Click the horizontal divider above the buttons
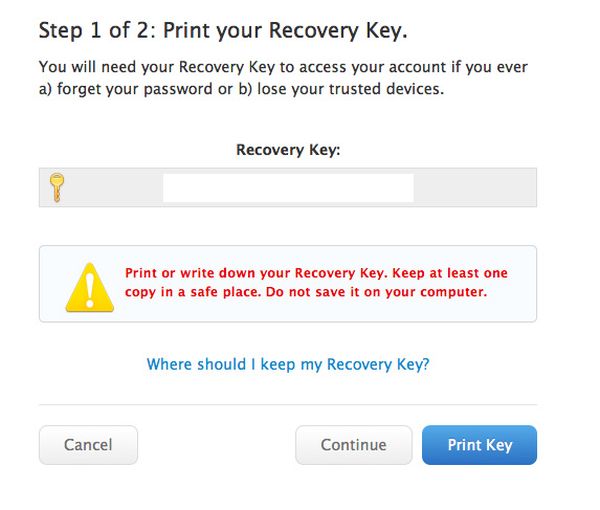Screen dimensions: 600x510 [288, 404]
